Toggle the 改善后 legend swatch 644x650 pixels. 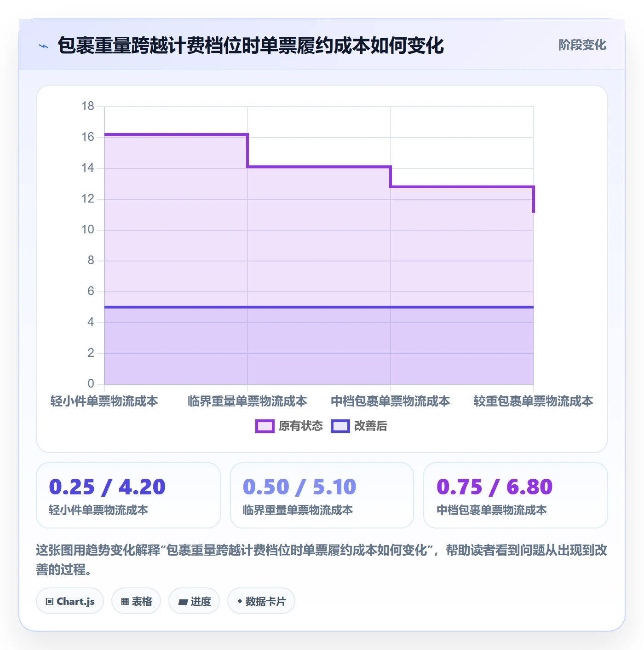(340, 426)
